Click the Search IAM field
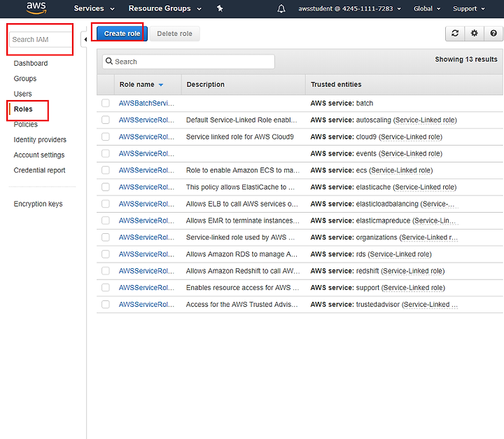This screenshot has height=439, width=504. tap(41, 39)
